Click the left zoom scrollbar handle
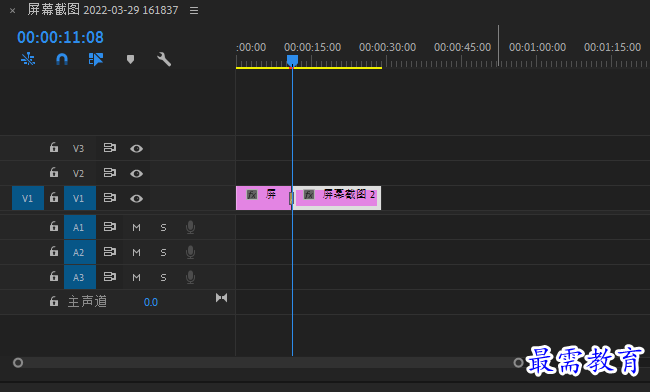This screenshot has width=650, height=392. pos(18,363)
